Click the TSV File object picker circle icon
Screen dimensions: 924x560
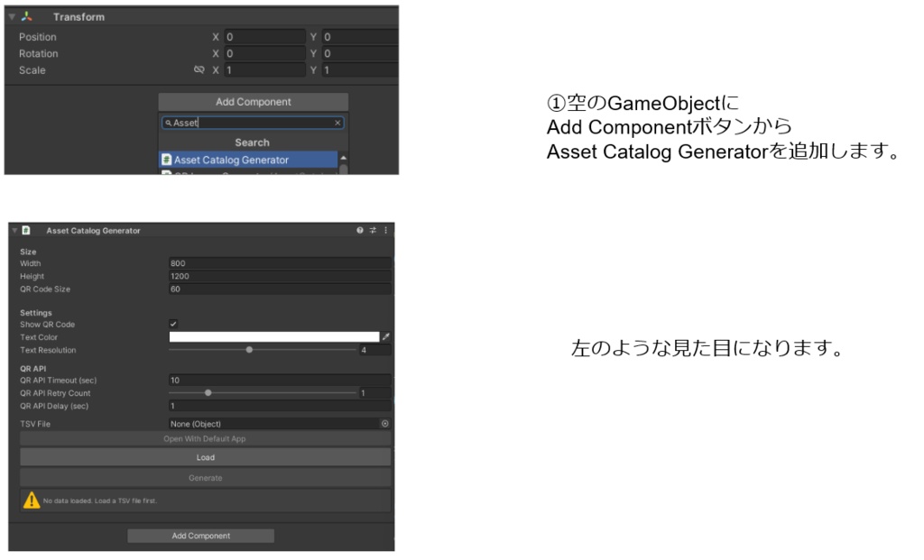click(x=387, y=423)
